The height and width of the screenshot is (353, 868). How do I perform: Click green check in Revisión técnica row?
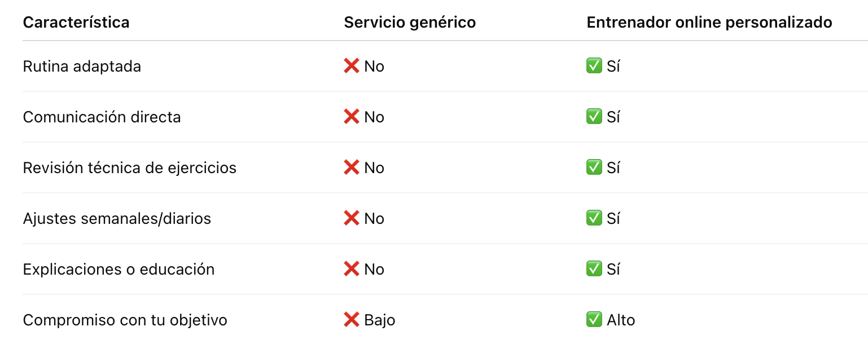coord(594,168)
